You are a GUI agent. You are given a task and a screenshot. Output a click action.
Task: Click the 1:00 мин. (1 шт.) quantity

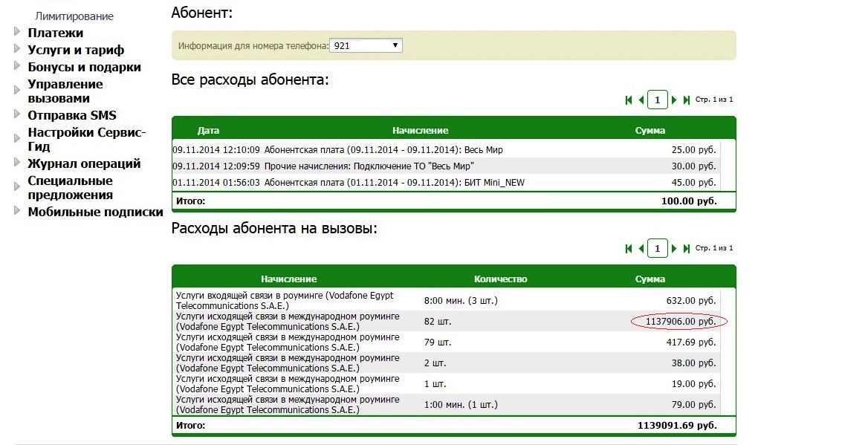tap(461, 405)
